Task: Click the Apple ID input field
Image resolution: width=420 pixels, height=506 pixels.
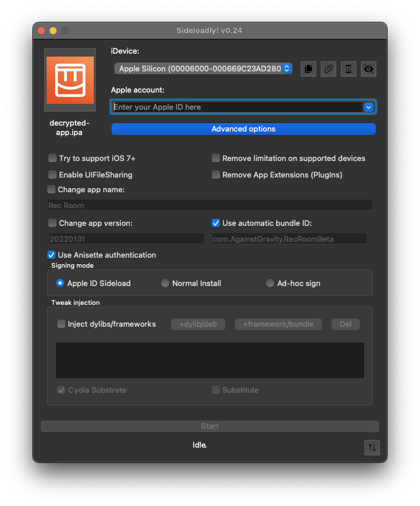Action: 236,107
